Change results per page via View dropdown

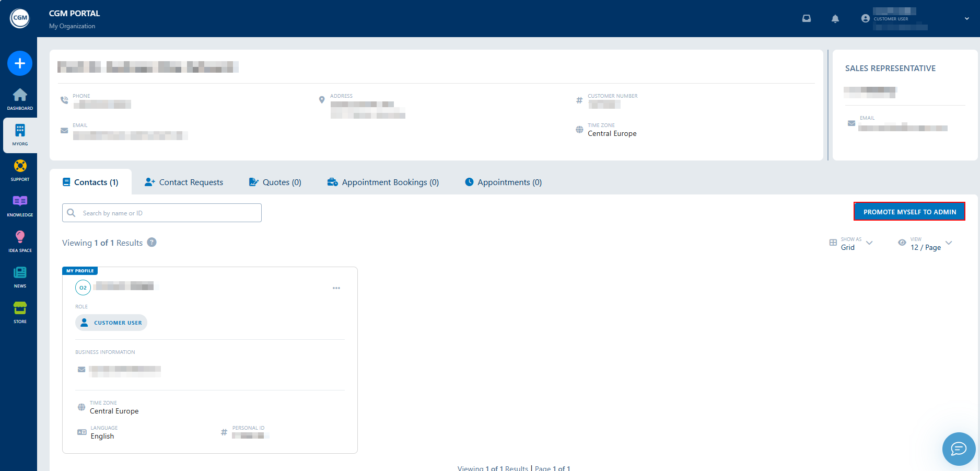(x=926, y=243)
